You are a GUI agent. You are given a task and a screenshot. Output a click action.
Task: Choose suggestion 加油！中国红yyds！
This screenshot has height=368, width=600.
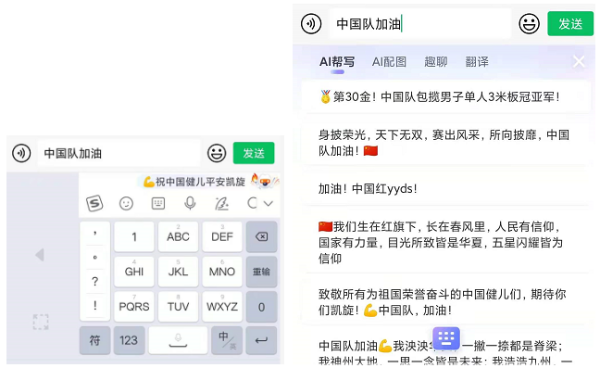point(446,189)
